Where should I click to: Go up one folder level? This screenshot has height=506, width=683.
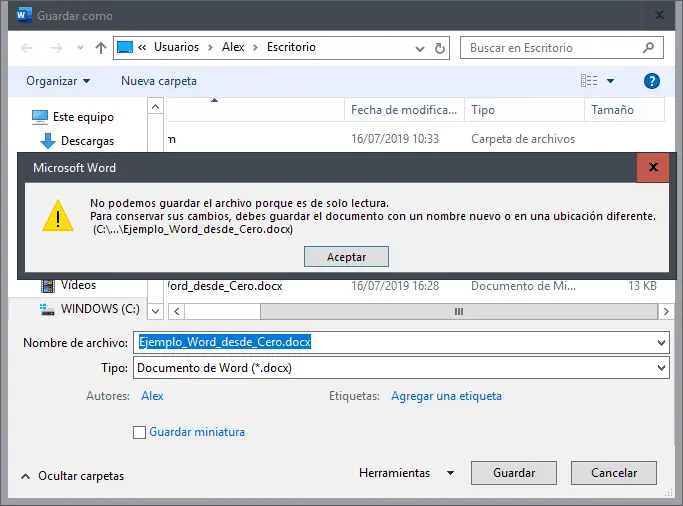click(101, 47)
